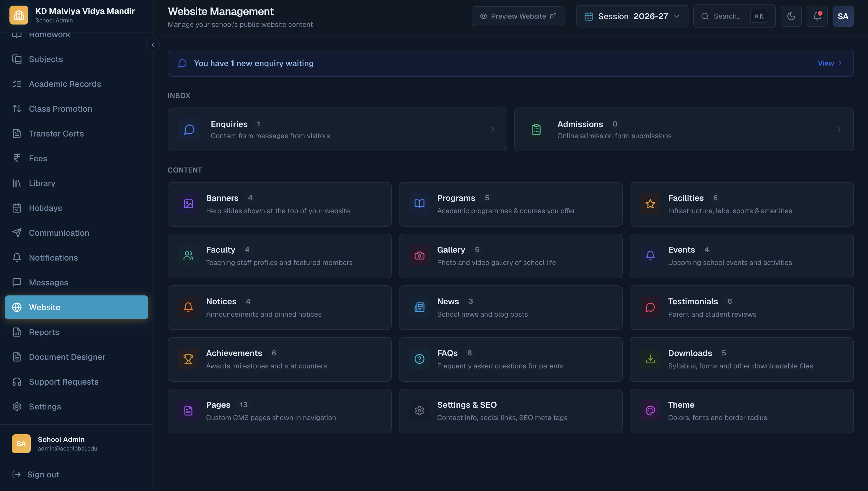The width and height of the screenshot is (868, 491).
Task: Open the notifications bell in header
Action: point(817,16)
